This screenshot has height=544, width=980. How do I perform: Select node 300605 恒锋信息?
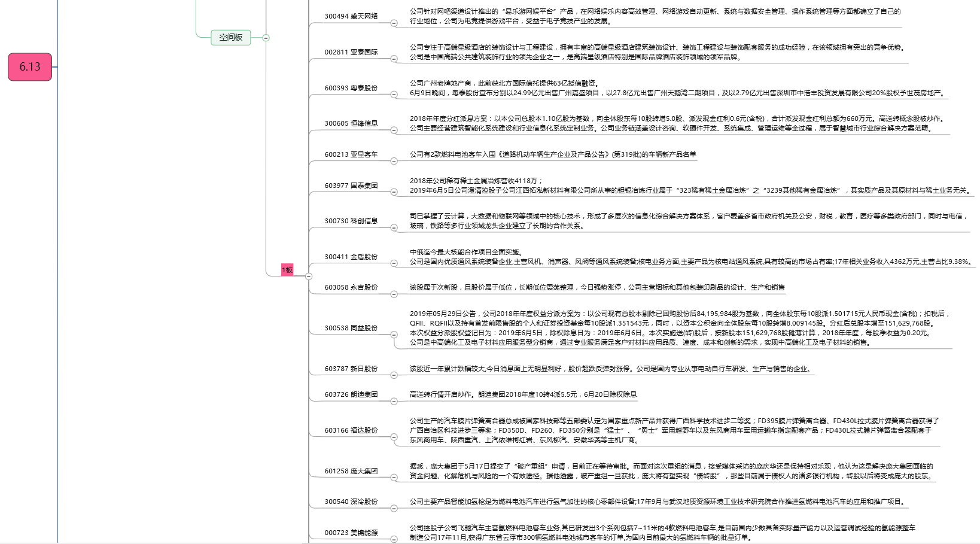tap(351, 123)
